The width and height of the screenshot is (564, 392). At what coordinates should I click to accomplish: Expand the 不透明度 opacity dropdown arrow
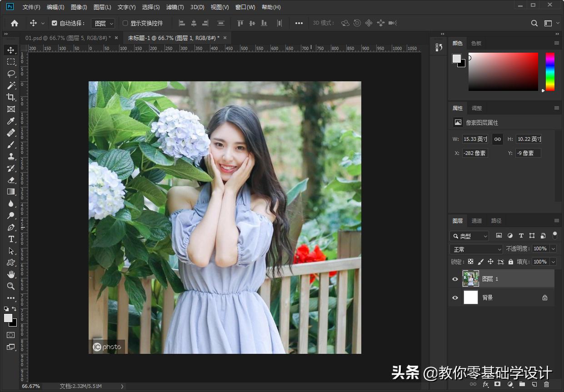click(553, 249)
